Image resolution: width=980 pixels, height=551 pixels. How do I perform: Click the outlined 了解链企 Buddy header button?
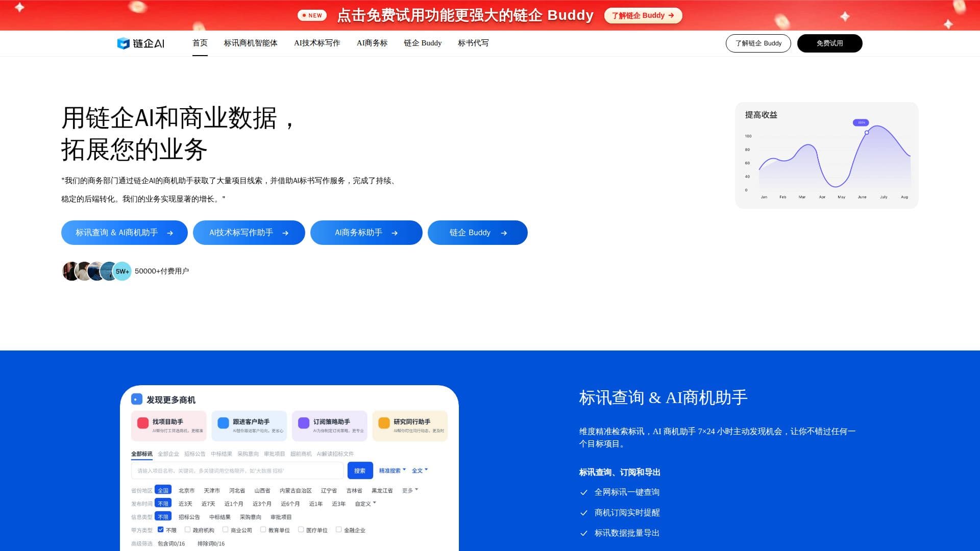758,43
